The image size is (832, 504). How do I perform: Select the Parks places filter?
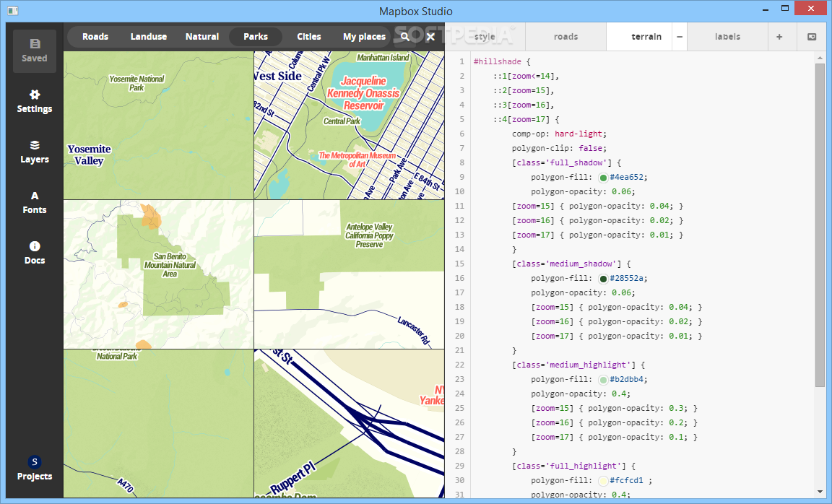tap(256, 37)
